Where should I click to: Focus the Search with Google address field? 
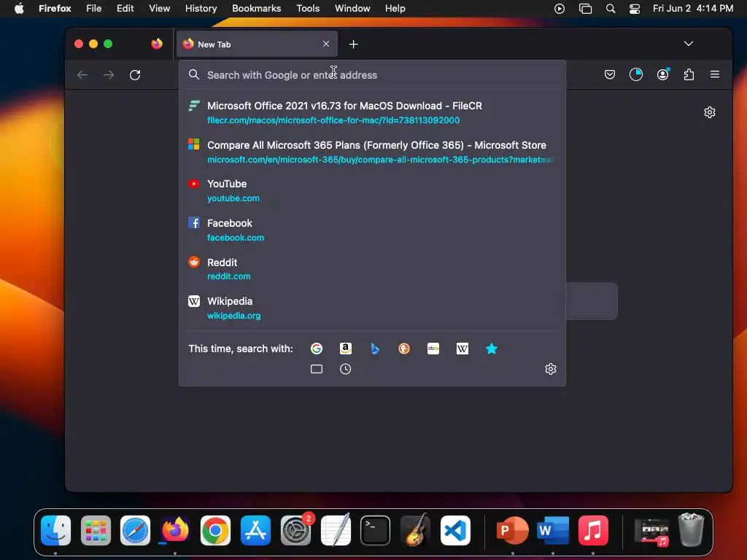[372, 75]
